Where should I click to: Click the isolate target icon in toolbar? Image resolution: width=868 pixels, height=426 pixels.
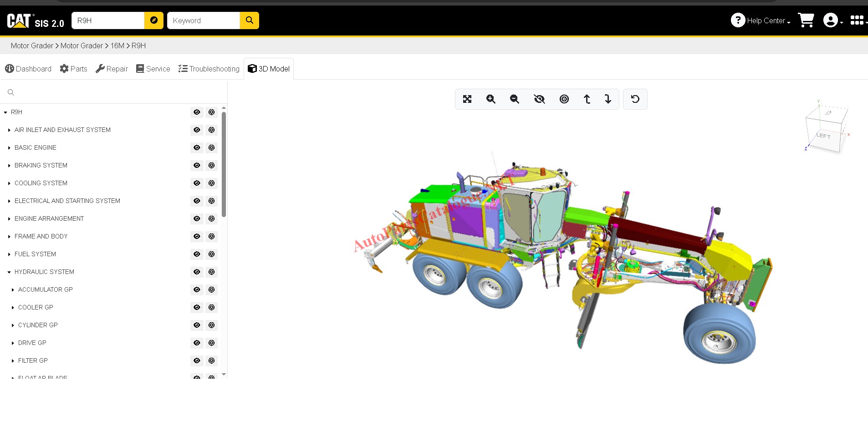point(564,99)
